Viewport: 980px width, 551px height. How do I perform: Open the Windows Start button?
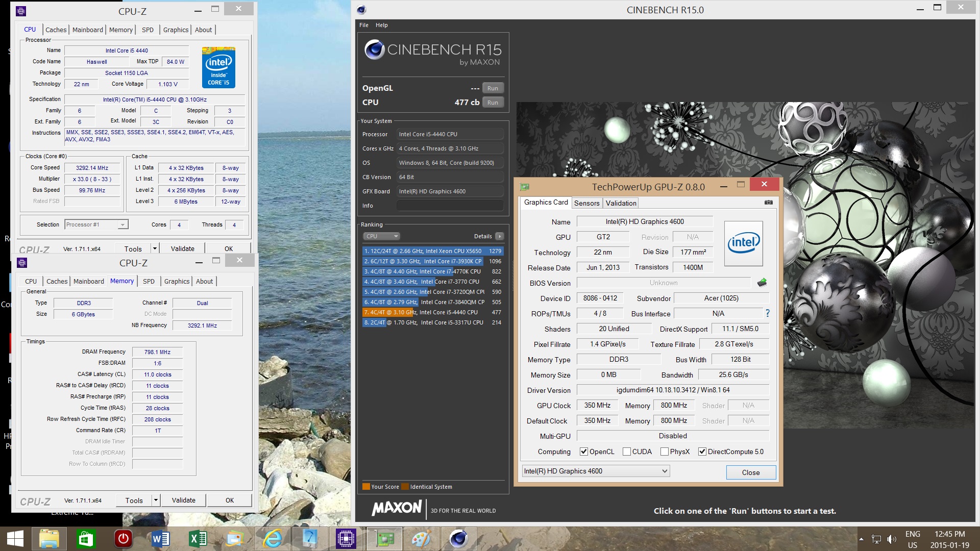pyautogui.click(x=15, y=539)
